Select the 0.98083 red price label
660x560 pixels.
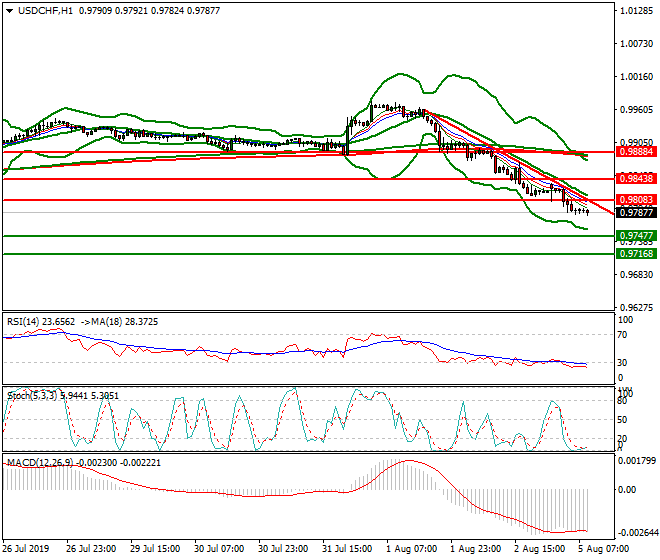pyautogui.click(x=636, y=200)
